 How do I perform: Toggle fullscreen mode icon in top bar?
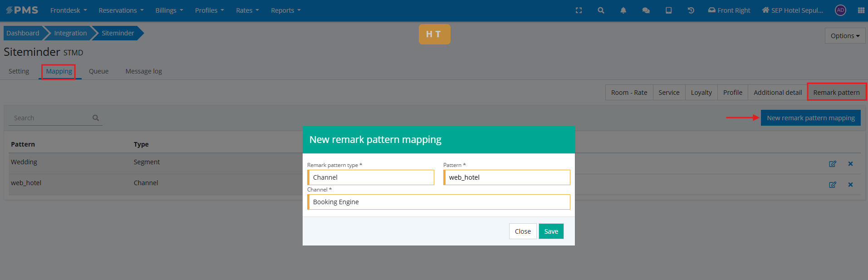click(x=579, y=10)
